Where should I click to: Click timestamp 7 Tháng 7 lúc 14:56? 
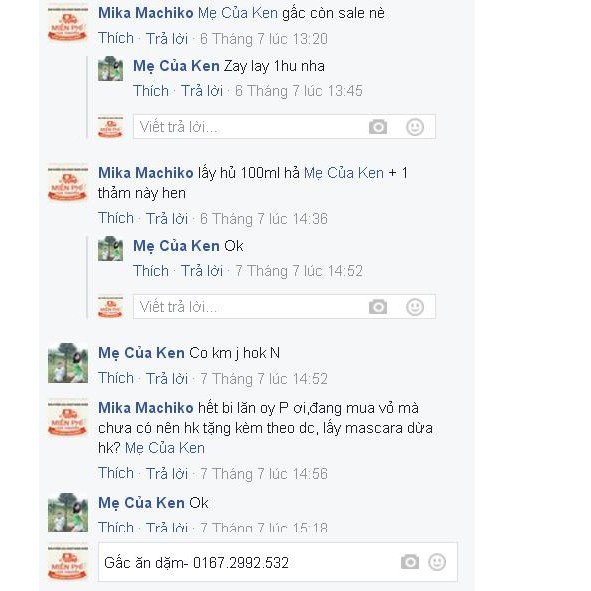point(263,473)
